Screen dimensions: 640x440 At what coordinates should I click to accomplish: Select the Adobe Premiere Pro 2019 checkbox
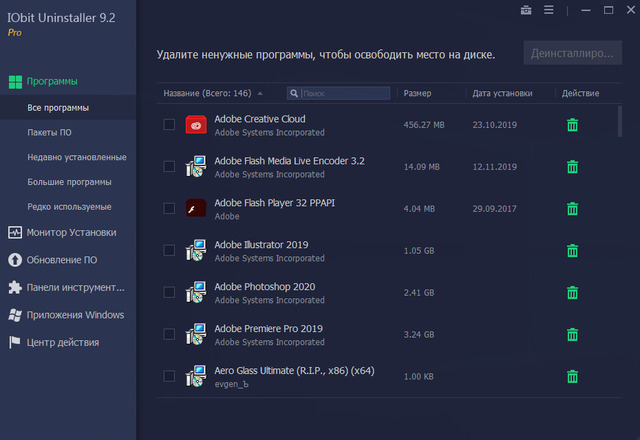click(169, 335)
